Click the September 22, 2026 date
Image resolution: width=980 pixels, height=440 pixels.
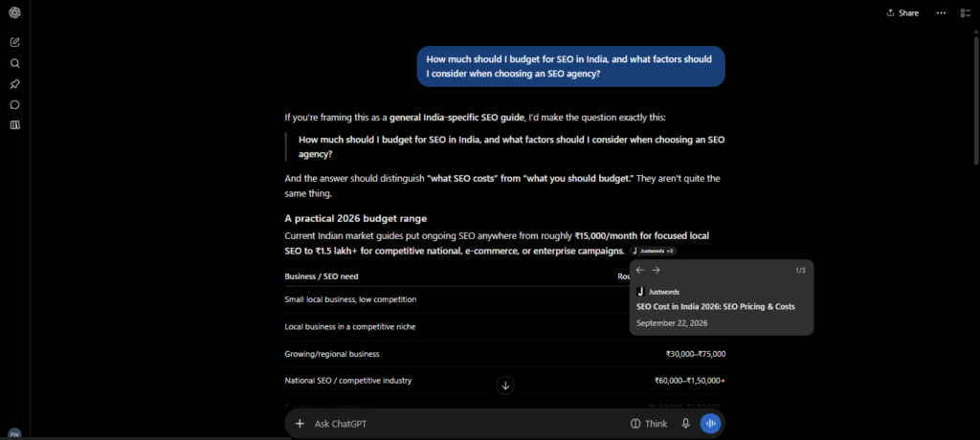(672, 323)
